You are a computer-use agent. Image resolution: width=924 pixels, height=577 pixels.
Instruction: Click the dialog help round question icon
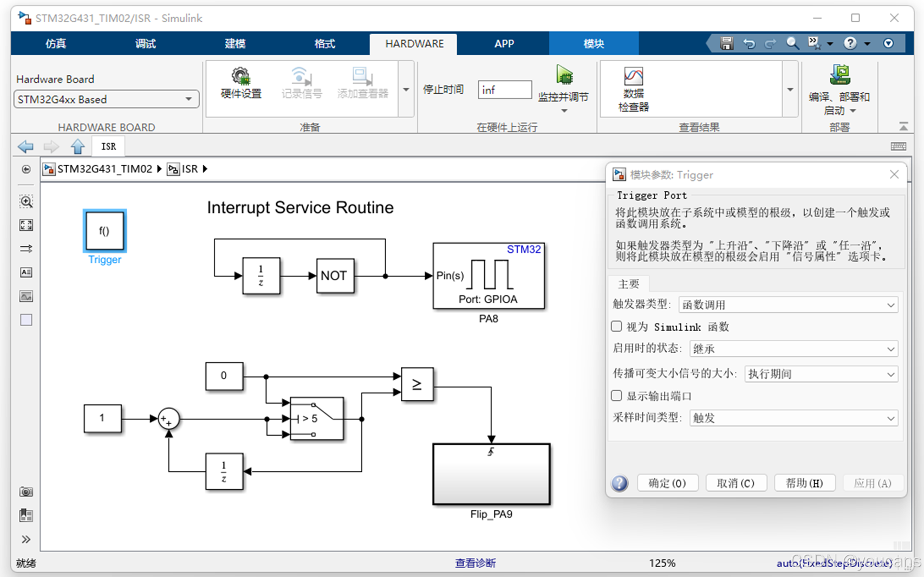point(620,483)
